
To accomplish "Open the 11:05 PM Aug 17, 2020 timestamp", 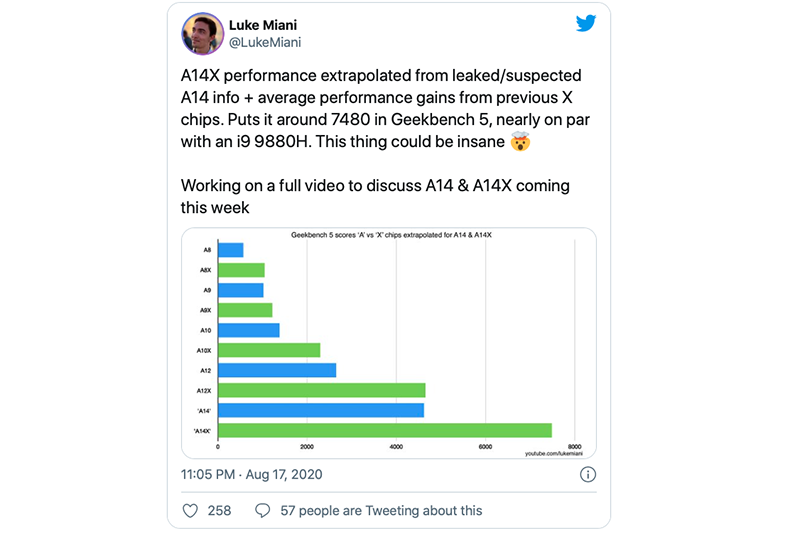I will click(x=252, y=474).
